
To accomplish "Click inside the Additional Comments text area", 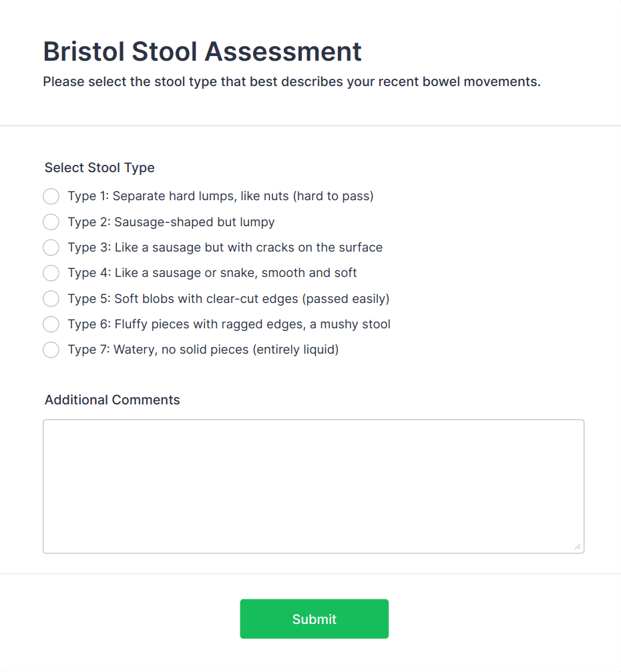I will [314, 485].
